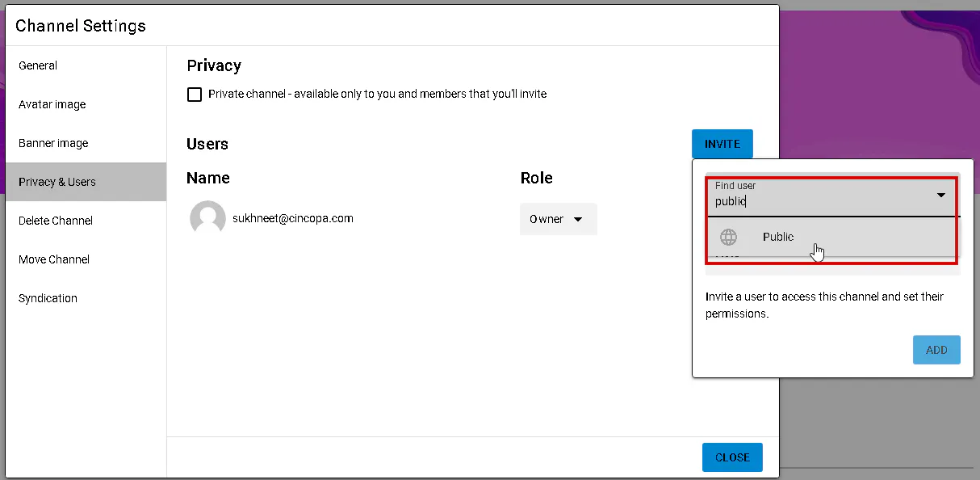The width and height of the screenshot is (980, 480).
Task: Click the Role column header
Action: point(537,178)
